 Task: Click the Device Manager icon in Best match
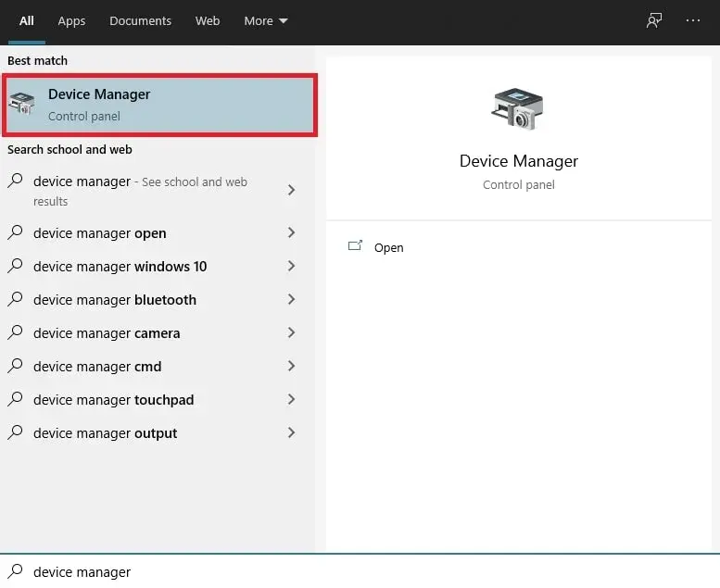pyautogui.click(x=22, y=103)
